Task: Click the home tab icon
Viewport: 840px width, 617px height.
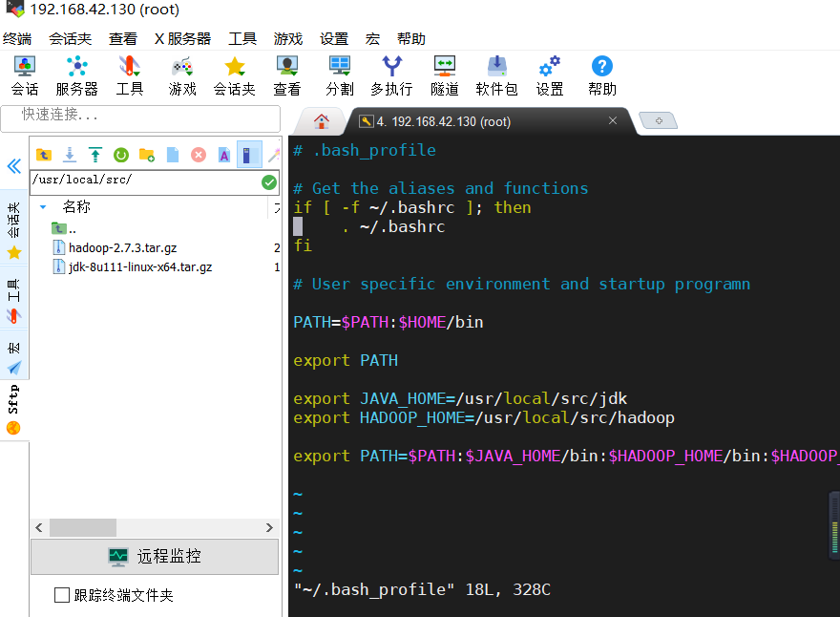Action: [322, 121]
